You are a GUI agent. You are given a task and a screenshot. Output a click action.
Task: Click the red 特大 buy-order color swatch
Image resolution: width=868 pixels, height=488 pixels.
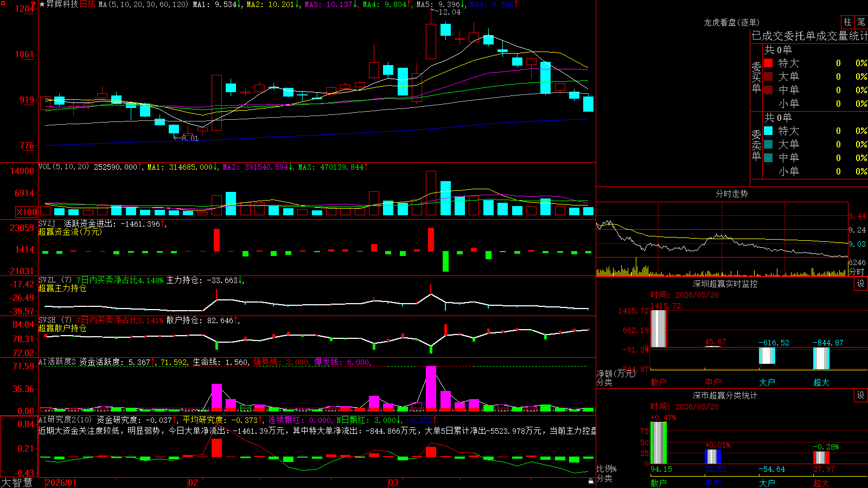(x=768, y=63)
